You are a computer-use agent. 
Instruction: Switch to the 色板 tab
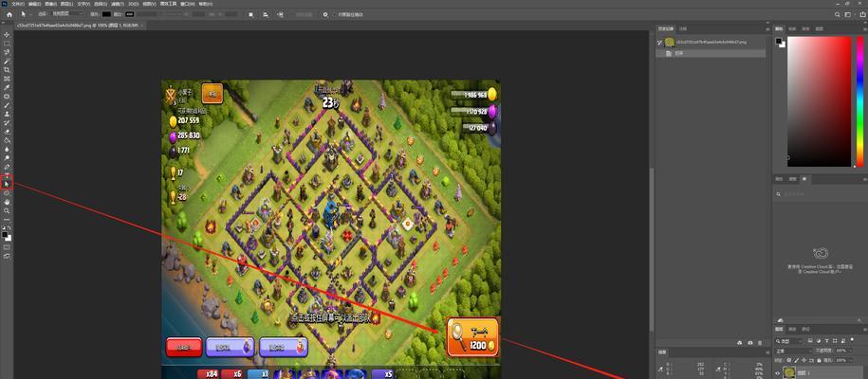point(793,28)
